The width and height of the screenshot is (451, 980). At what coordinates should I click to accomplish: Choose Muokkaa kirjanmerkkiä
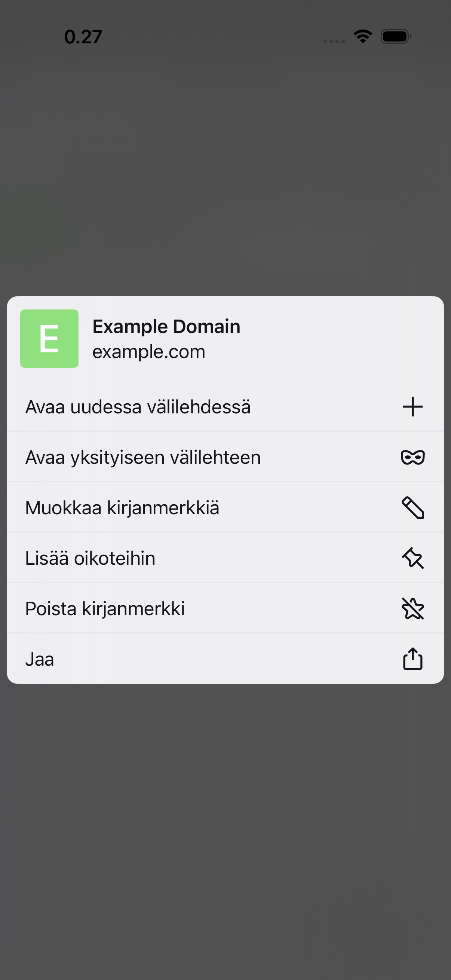point(225,508)
